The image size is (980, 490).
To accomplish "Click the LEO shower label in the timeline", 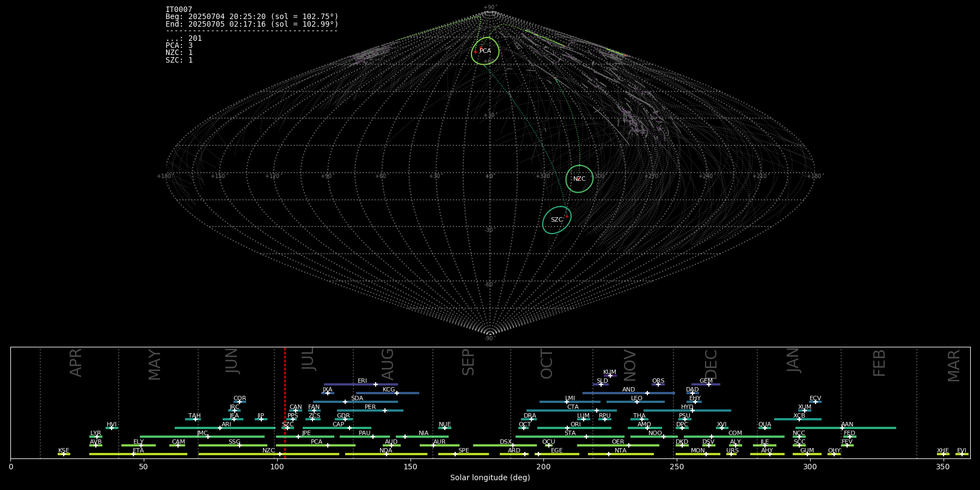I will pos(636,398).
